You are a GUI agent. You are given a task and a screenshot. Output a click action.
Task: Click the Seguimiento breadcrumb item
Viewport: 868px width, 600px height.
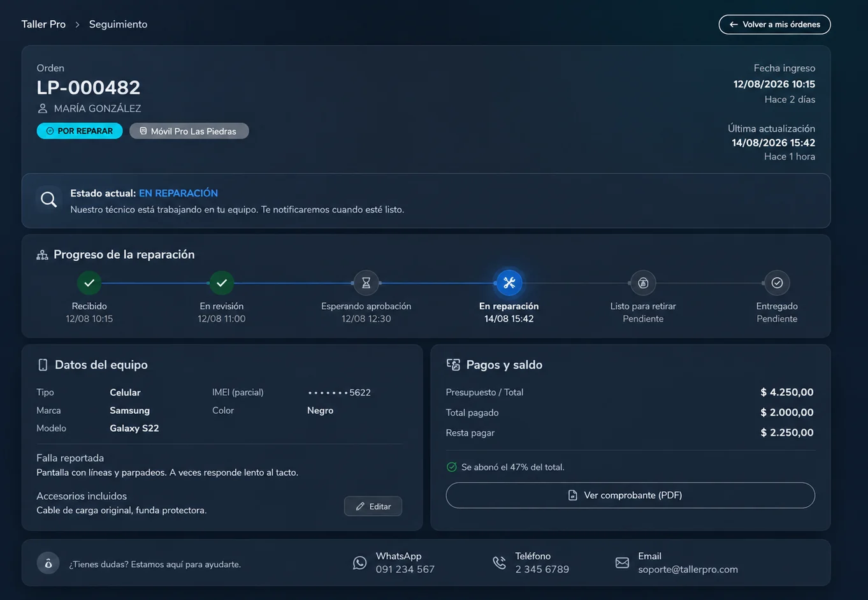(x=118, y=24)
